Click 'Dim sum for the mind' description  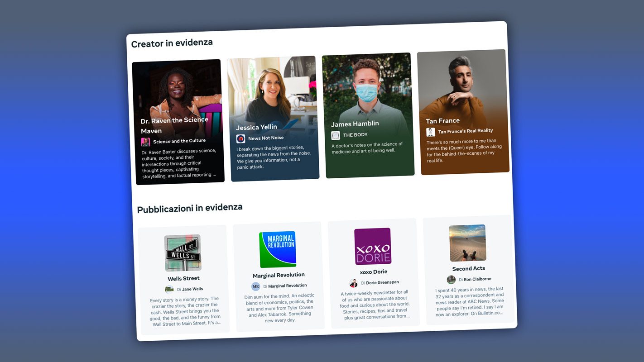tap(279, 308)
